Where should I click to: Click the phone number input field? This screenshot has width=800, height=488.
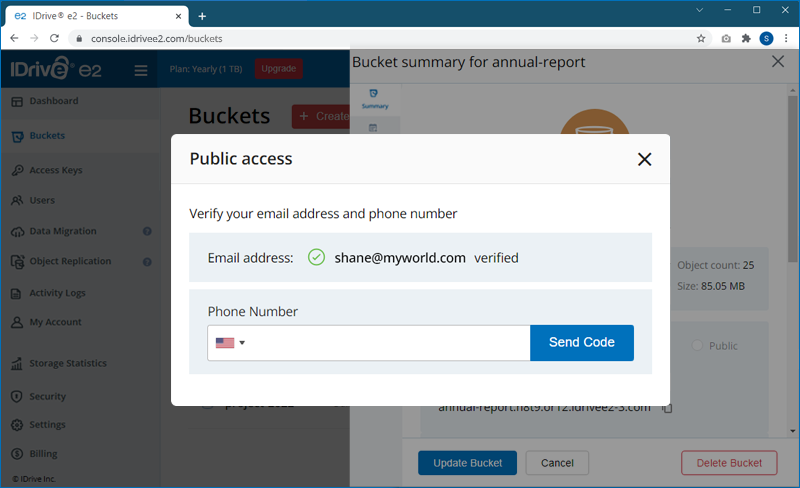pos(390,343)
